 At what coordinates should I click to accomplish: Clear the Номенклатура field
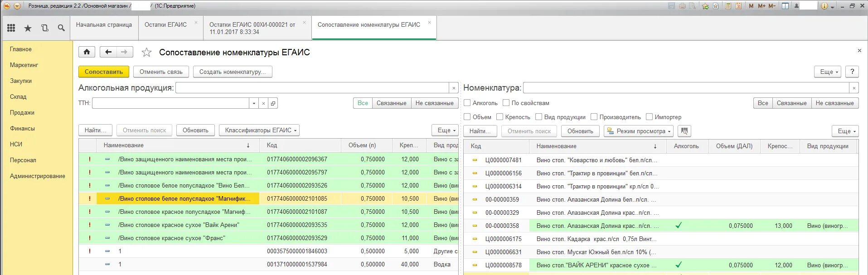pos(854,88)
